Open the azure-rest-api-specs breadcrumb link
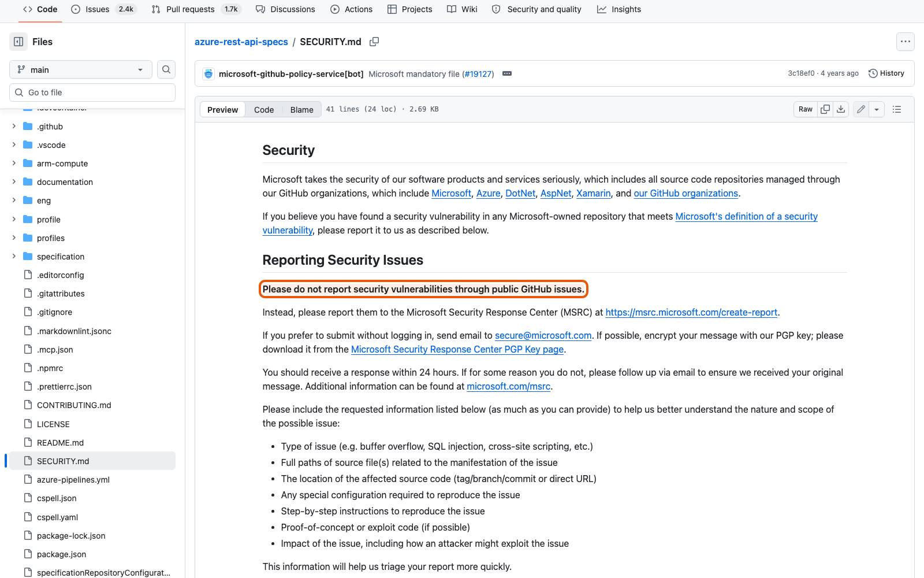Viewport: 924px width, 578px height. pos(241,42)
